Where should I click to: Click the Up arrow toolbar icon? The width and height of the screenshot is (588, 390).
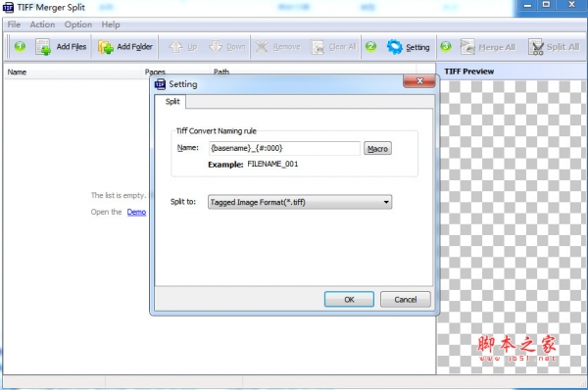click(x=175, y=47)
